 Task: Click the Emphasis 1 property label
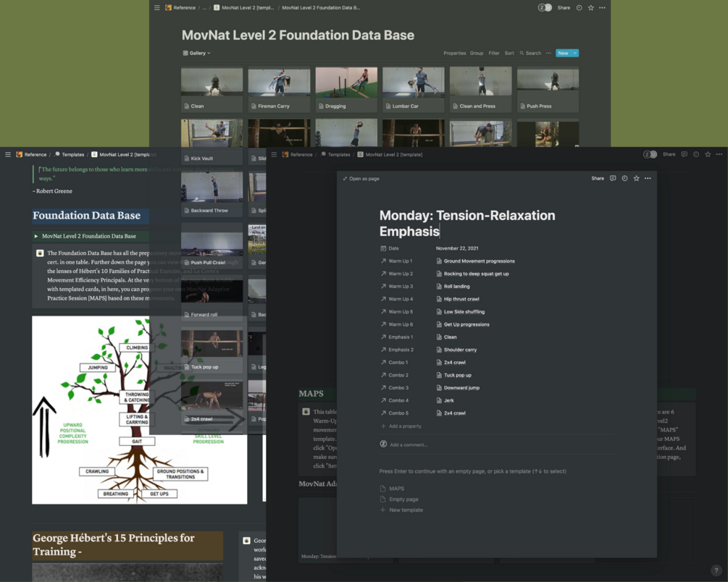tap(397, 337)
